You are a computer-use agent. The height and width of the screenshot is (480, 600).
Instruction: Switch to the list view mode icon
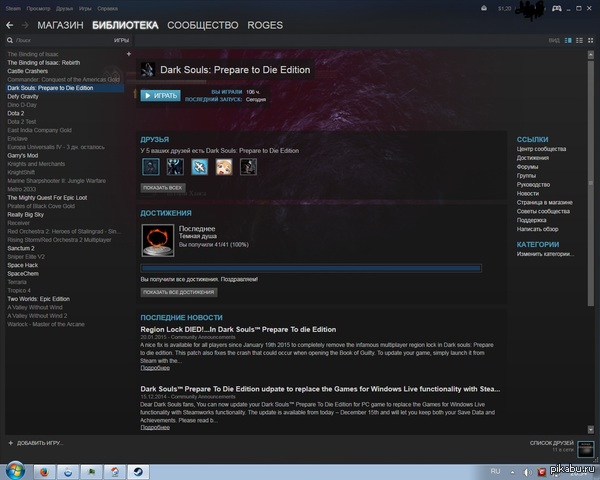(579, 40)
